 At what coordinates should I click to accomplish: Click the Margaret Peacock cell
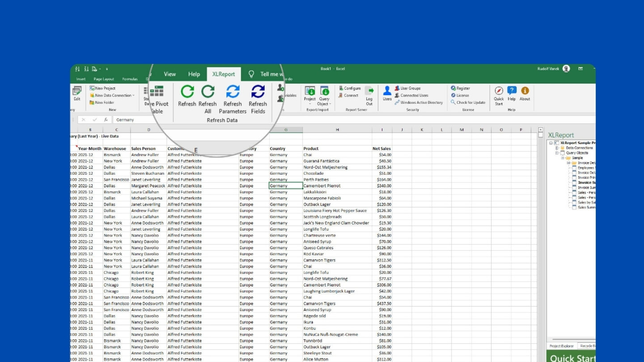[148, 185]
